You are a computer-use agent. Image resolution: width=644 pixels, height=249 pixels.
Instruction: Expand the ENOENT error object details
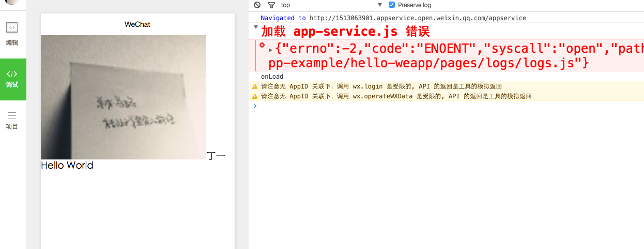tap(270, 50)
